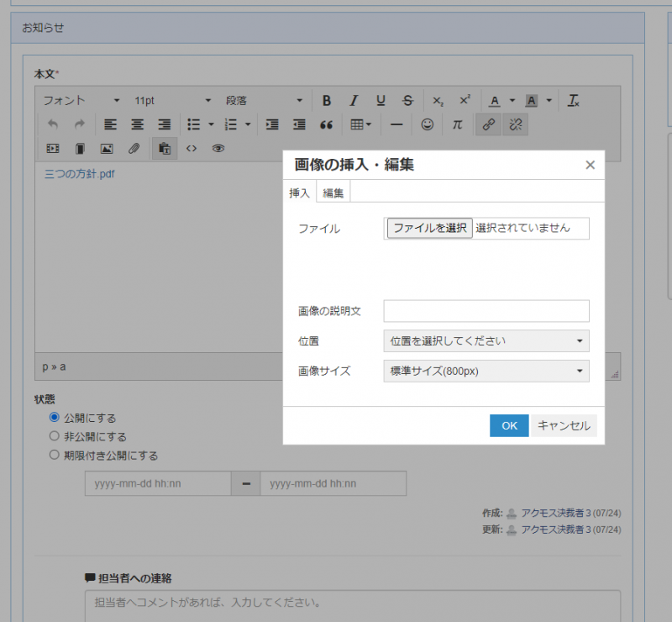Click the ファイルを選択 button

[x=429, y=228]
